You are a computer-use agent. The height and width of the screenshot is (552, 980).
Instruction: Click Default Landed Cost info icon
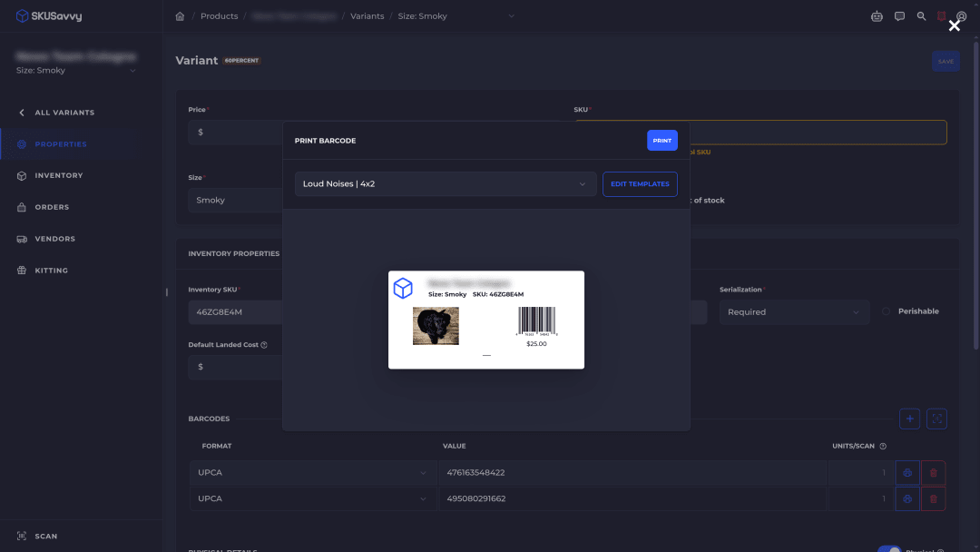(264, 345)
